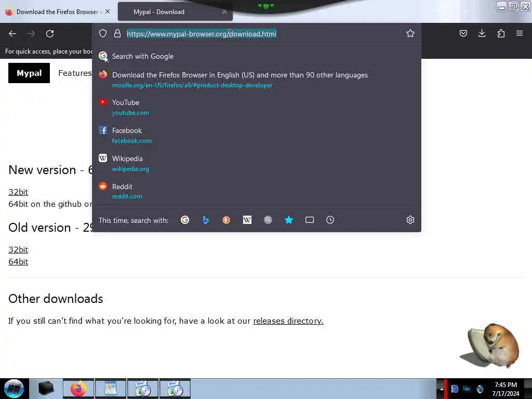Click the Firefox taskbar icon
This screenshot has height=399, width=532.
78,389
